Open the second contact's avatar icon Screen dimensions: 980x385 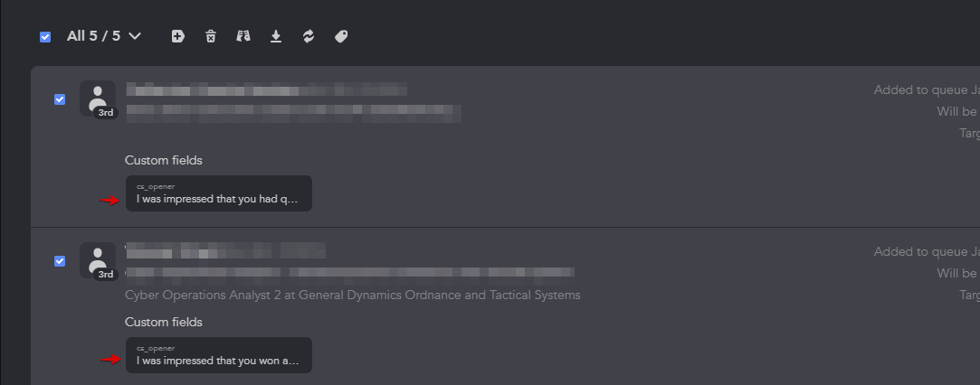[x=98, y=259]
